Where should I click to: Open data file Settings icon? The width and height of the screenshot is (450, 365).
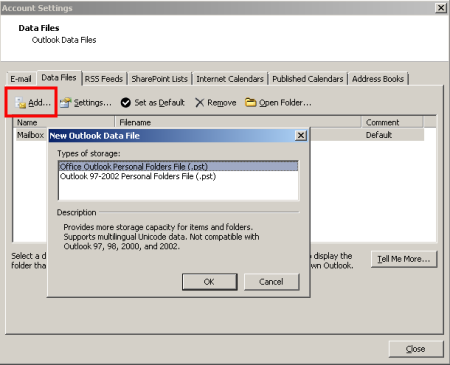click(65, 103)
